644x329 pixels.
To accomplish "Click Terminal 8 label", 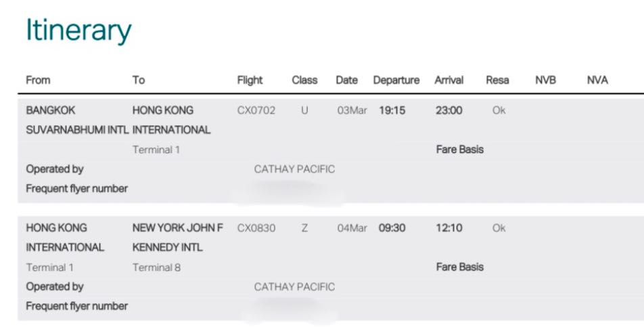I will tap(156, 267).
